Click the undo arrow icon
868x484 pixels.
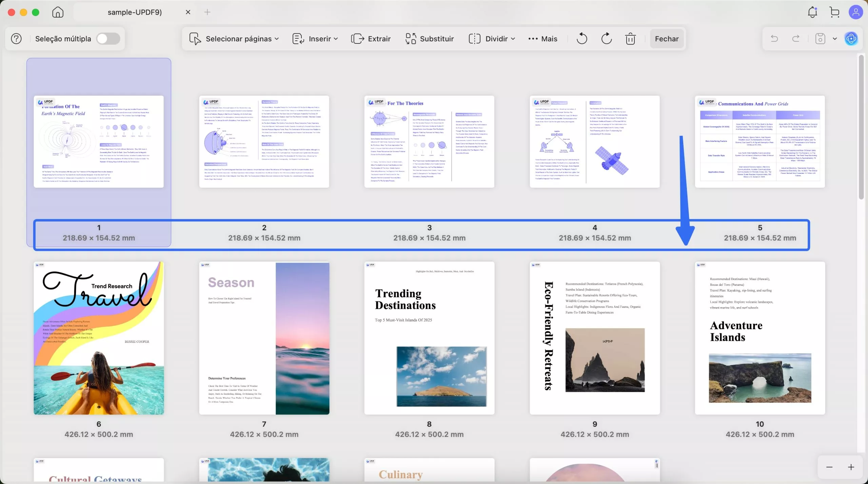[x=774, y=39]
